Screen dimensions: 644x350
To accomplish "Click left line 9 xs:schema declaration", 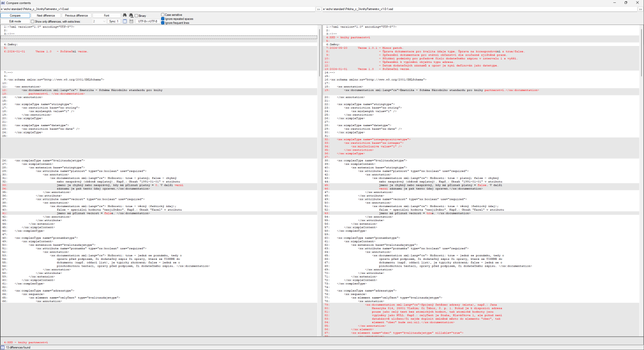I will 54,80.
